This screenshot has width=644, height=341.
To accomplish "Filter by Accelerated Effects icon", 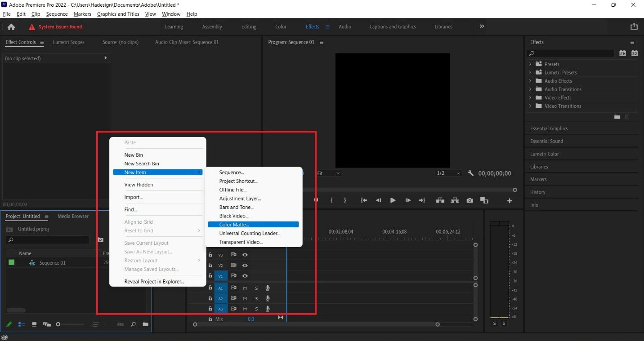I will tap(622, 53).
